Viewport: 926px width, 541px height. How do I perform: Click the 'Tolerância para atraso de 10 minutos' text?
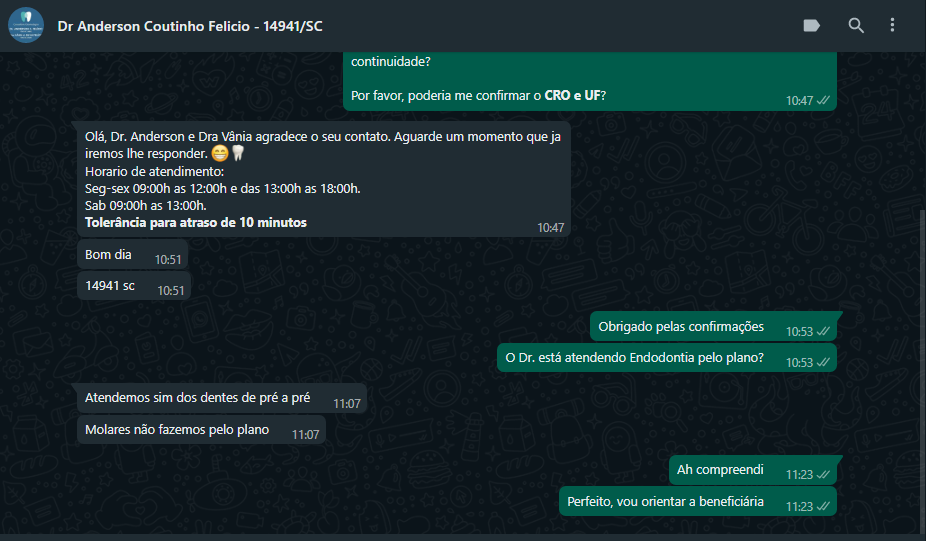coord(195,223)
